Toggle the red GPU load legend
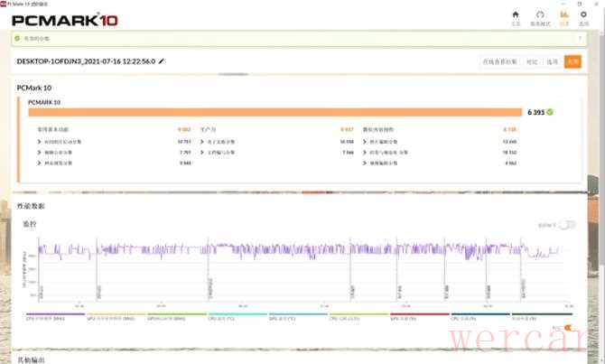605x364 pixels. point(420,316)
